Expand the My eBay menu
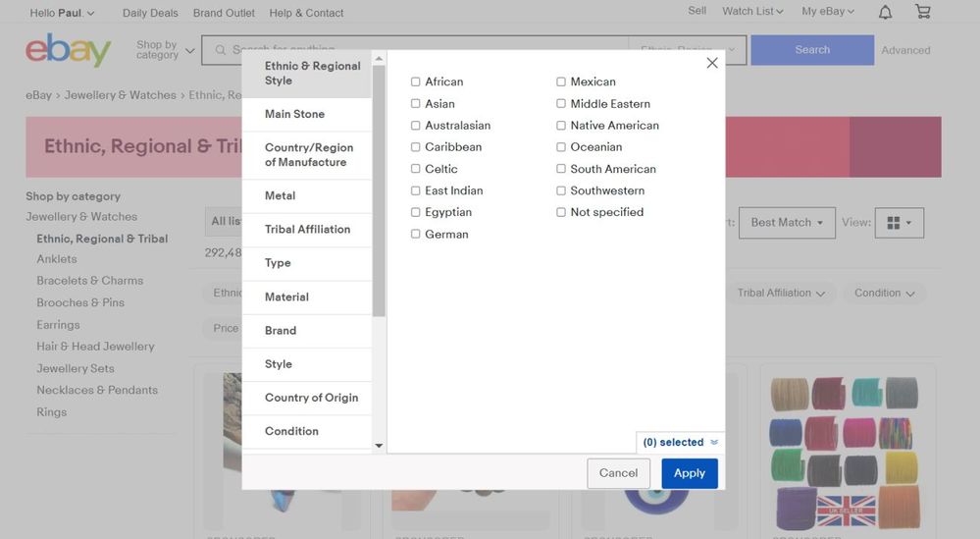The image size is (980, 539). click(x=827, y=12)
